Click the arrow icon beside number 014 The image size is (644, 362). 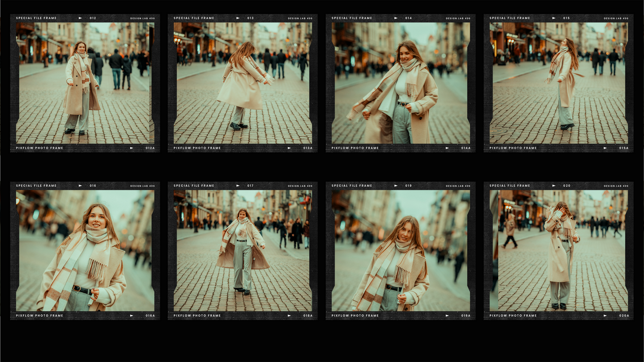pos(396,18)
